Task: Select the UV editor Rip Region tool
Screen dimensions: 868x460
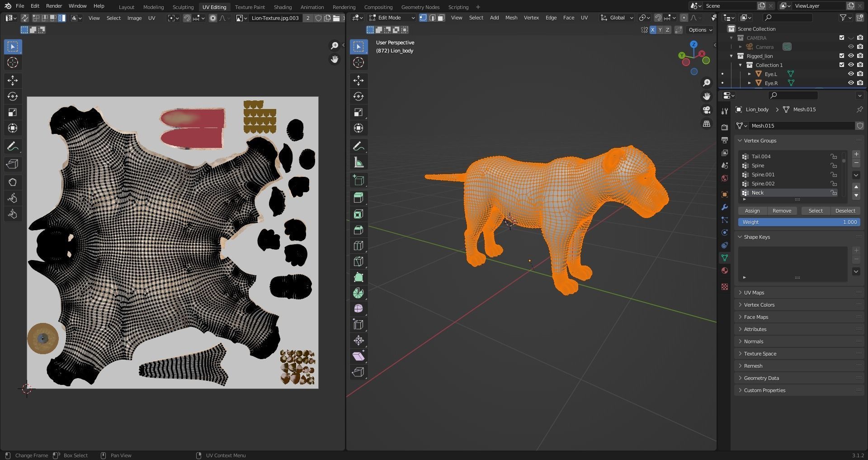Action: coord(13,164)
